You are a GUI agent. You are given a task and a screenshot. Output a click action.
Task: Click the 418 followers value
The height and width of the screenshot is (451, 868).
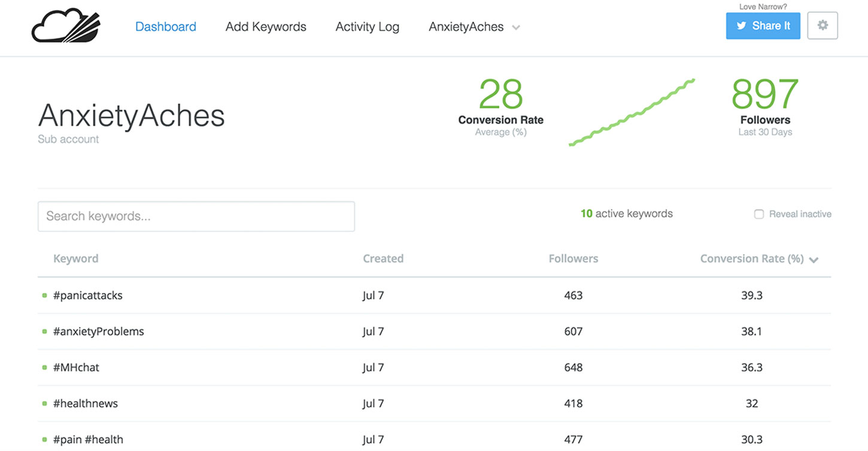coord(573,404)
